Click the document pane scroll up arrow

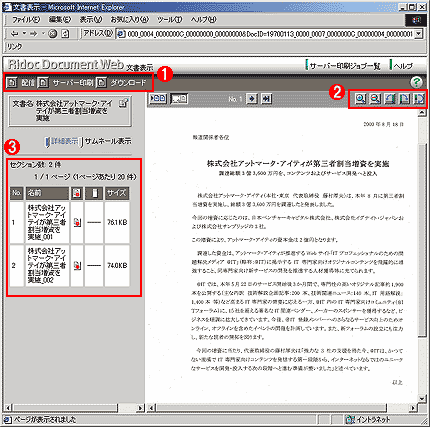pyautogui.click(x=422, y=113)
